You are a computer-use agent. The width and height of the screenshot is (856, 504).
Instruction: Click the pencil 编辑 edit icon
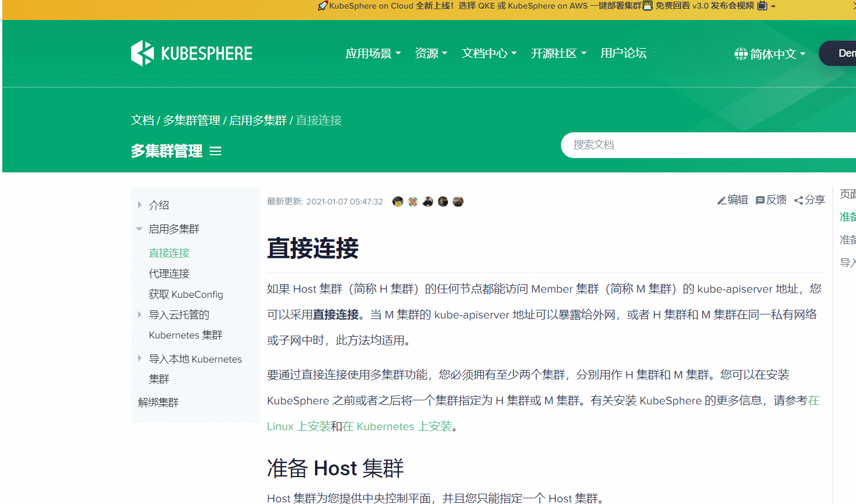pyautogui.click(x=722, y=200)
